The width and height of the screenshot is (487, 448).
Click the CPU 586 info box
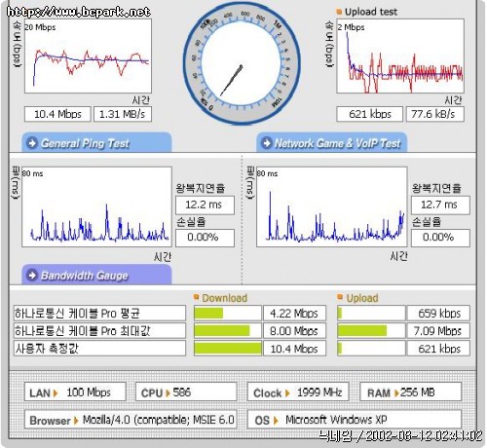[x=186, y=392]
